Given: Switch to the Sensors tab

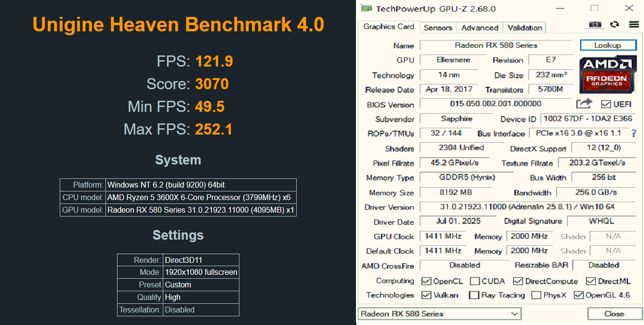Looking at the screenshot, I should [438, 28].
